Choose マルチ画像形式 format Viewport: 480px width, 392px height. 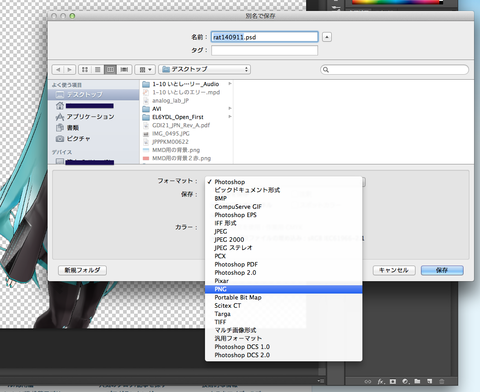click(x=284, y=330)
